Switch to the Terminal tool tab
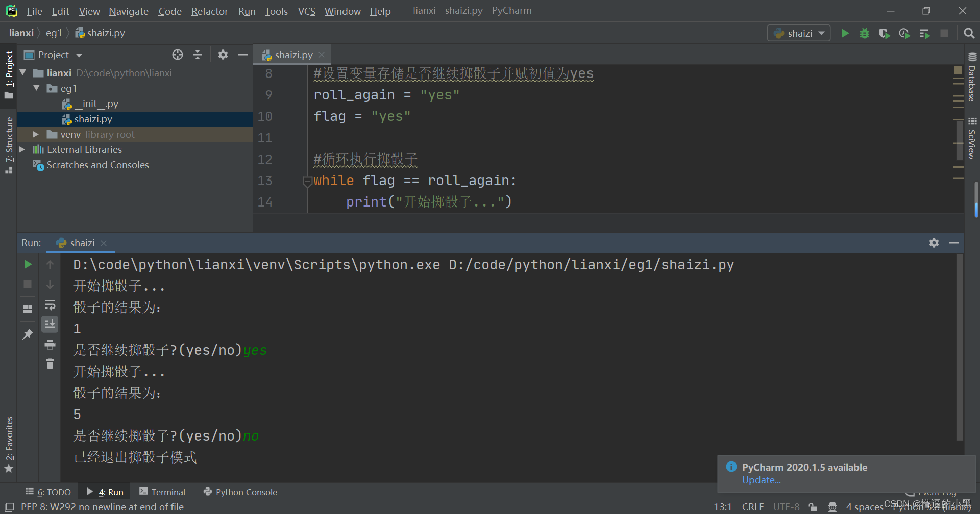The width and height of the screenshot is (980, 514). (x=162, y=492)
